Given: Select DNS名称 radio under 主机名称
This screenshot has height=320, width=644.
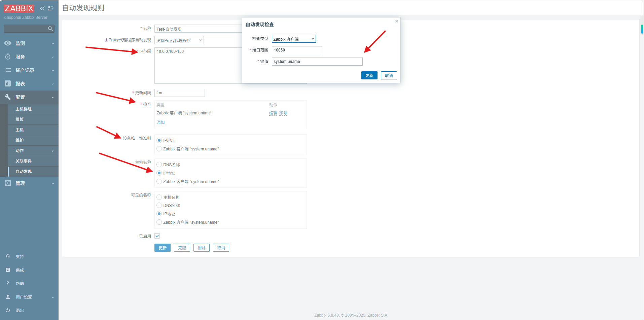Looking at the screenshot, I should click(159, 165).
